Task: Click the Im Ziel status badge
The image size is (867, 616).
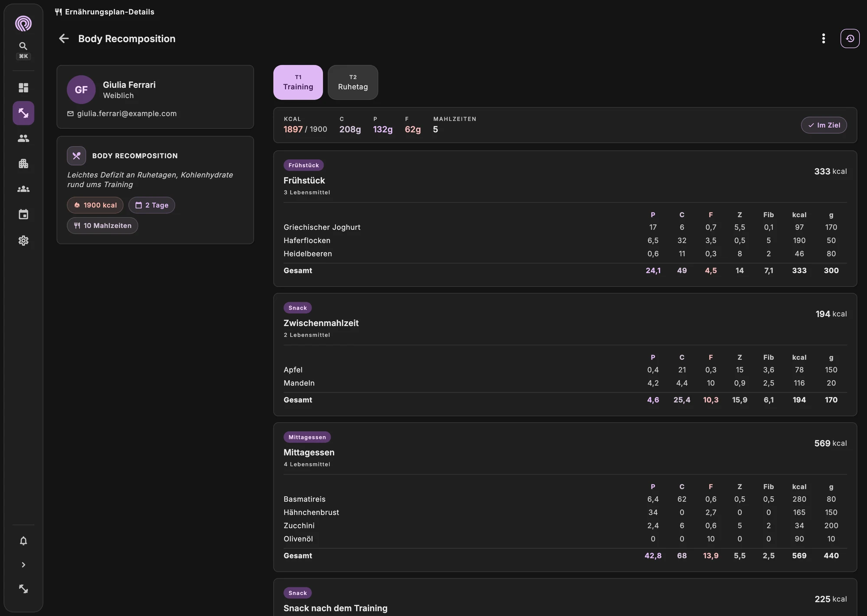Action: click(x=824, y=125)
